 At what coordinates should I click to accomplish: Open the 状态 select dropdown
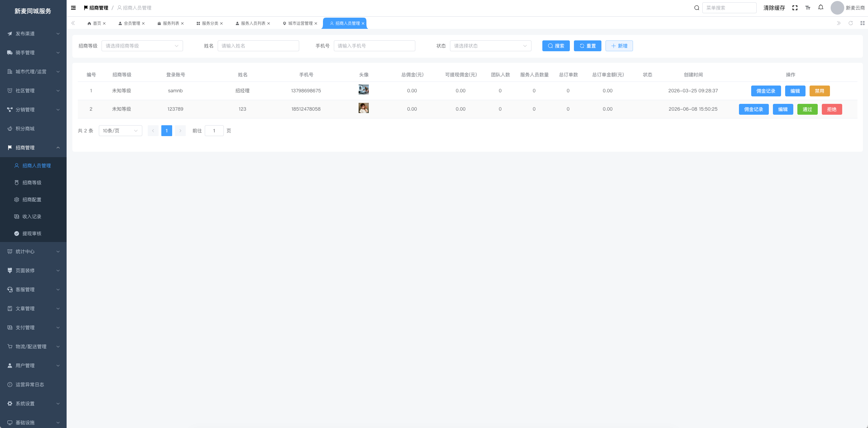491,46
